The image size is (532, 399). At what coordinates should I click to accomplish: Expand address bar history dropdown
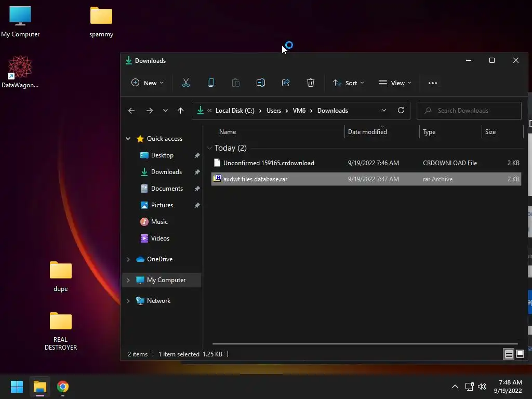click(384, 110)
